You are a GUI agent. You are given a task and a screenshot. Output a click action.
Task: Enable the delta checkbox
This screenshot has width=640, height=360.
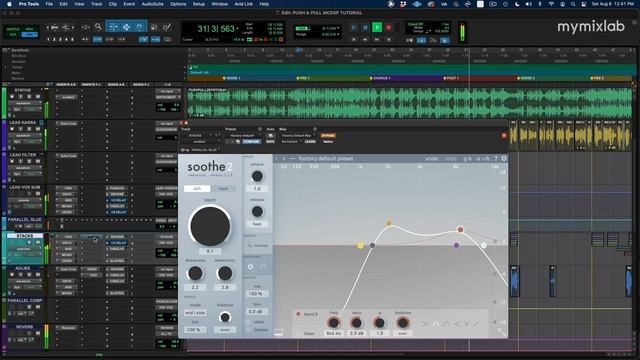(249, 322)
